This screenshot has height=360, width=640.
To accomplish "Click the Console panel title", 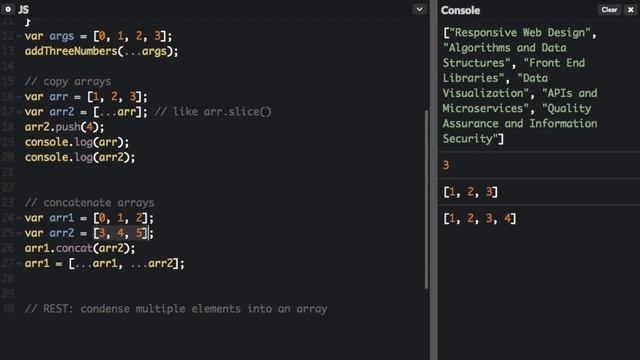I will click(460, 10).
